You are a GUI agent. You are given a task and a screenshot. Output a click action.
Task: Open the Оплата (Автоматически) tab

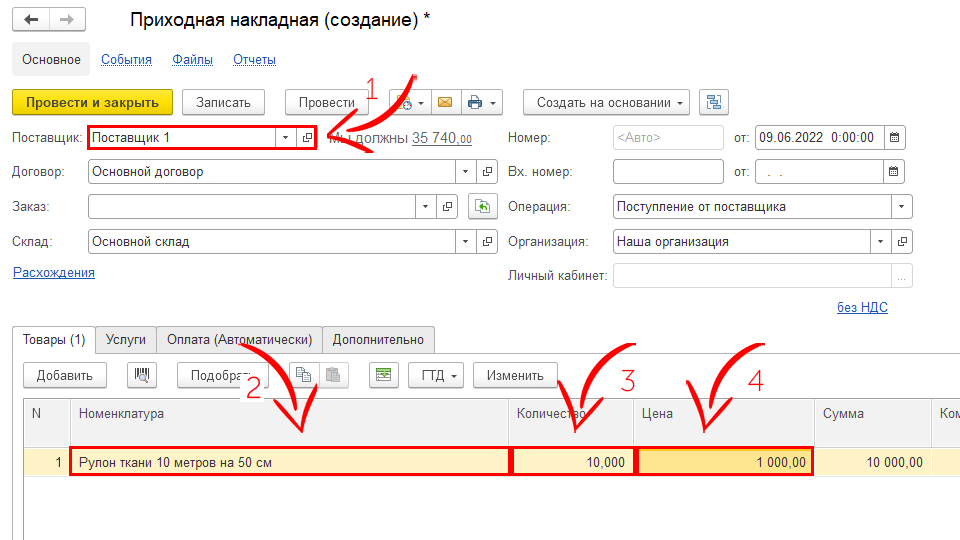click(x=239, y=339)
